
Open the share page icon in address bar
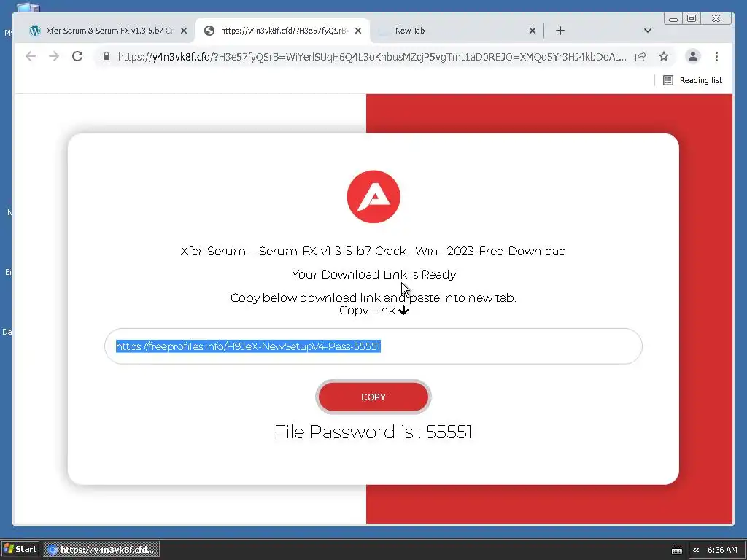pos(640,57)
